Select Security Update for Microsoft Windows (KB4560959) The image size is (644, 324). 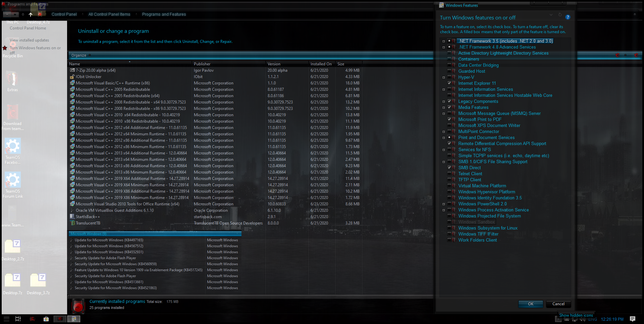point(115,264)
